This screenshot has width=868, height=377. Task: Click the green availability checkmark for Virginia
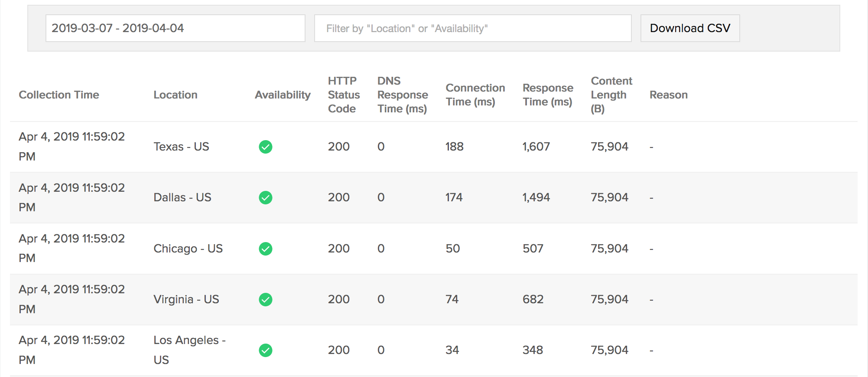265,299
